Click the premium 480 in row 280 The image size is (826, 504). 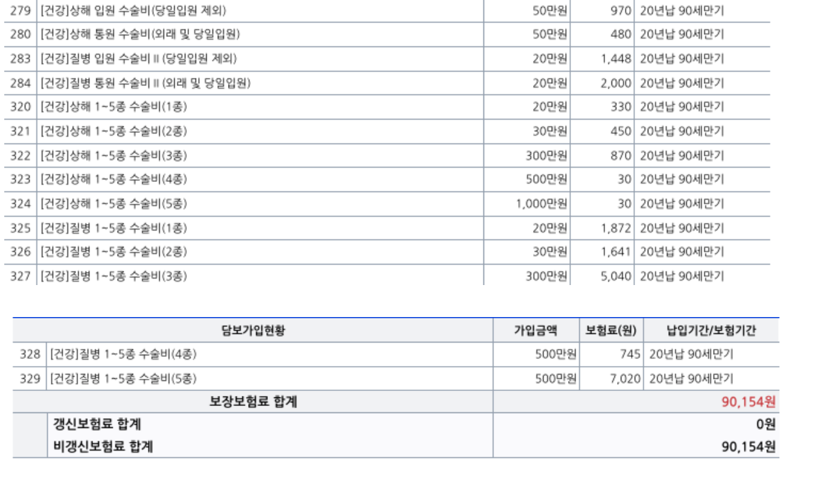click(621, 34)
